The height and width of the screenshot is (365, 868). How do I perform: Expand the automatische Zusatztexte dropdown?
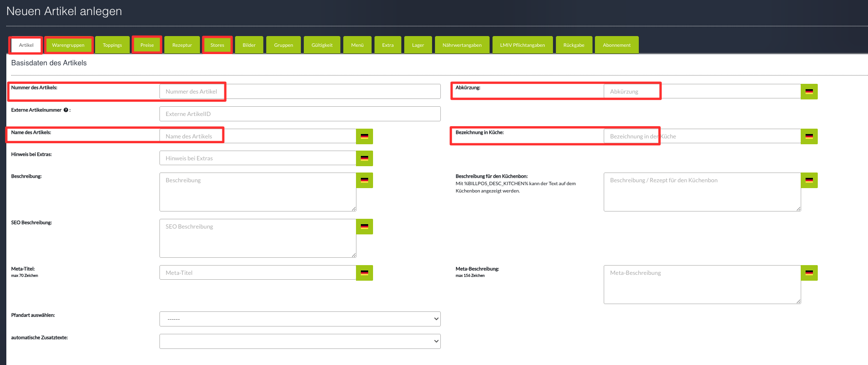(299, 341)
